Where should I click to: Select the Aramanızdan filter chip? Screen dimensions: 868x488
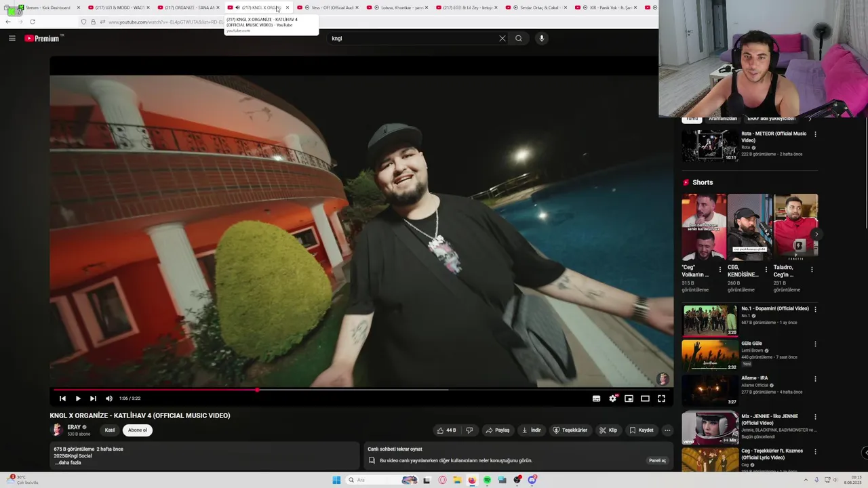point(723,119)
